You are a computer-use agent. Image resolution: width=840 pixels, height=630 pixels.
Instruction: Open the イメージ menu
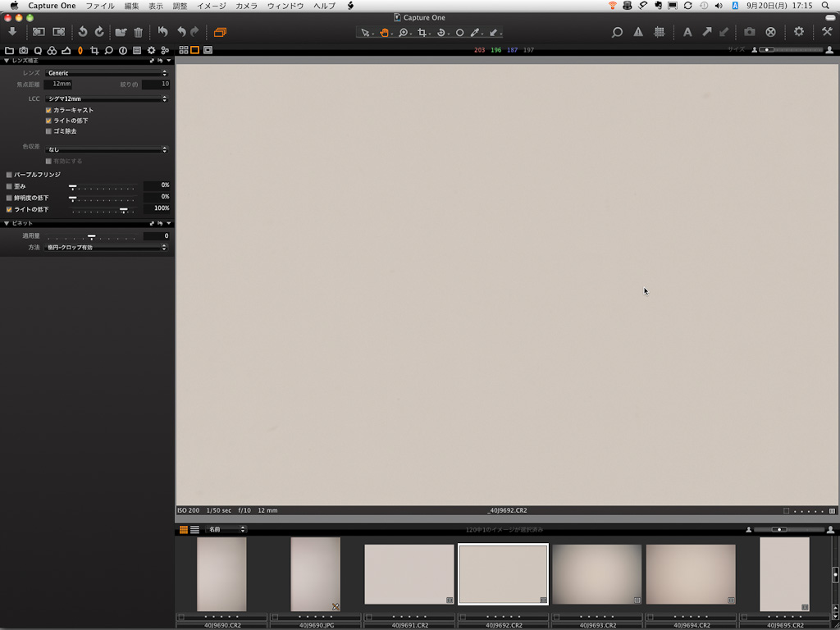[211, 6]
